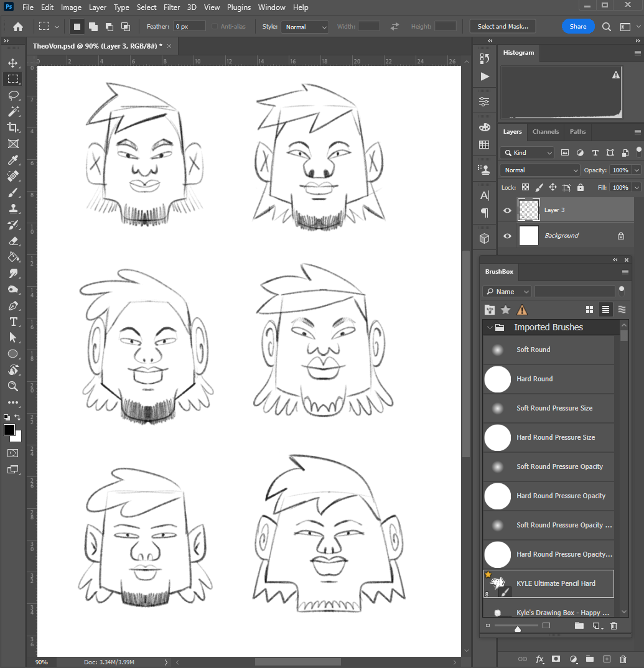Select the Paint Bucket tool

13,257
